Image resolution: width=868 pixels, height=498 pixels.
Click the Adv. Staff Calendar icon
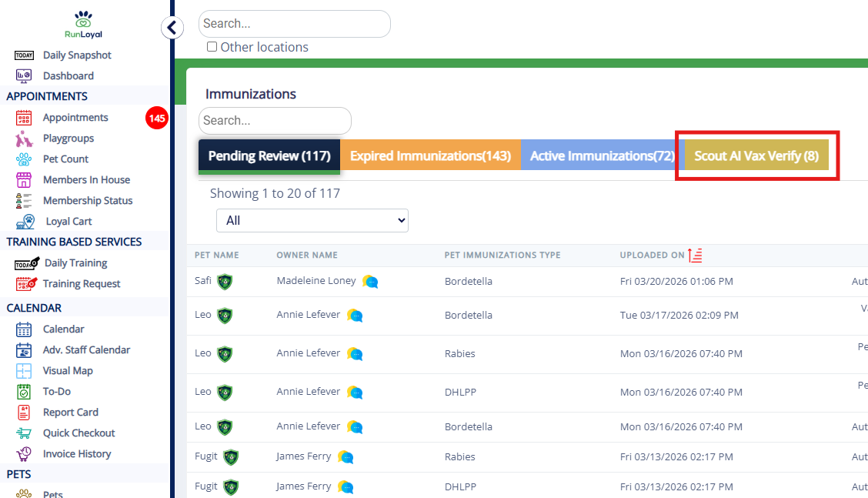[x=24, y=350]
